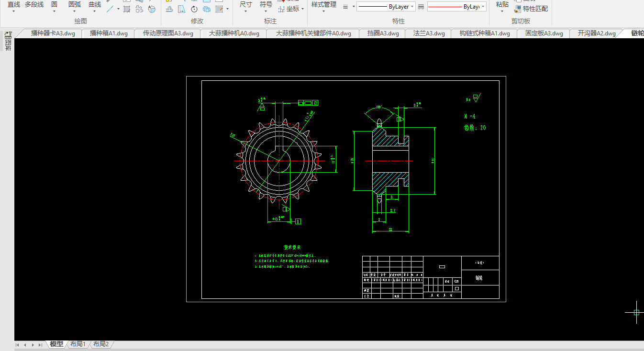644x351 pixels.
Task: Click the 100° angle dimension text
Action: tap(379, 107)
